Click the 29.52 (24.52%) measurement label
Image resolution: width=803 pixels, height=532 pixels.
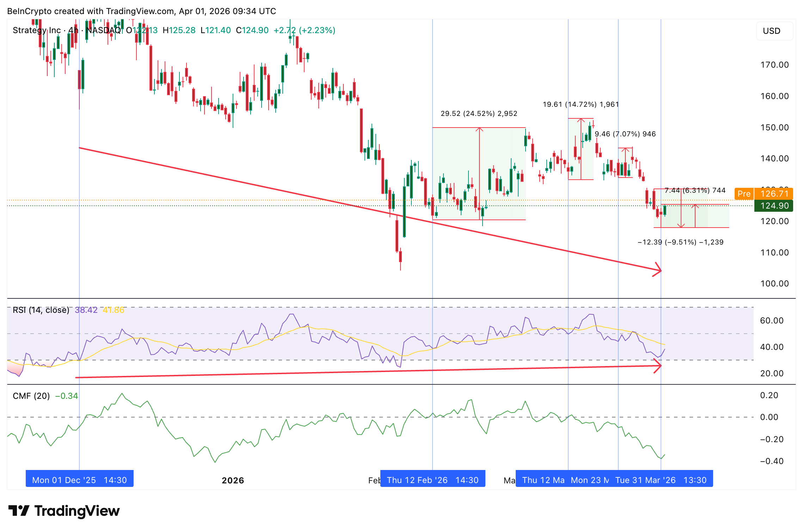point(479,113)
